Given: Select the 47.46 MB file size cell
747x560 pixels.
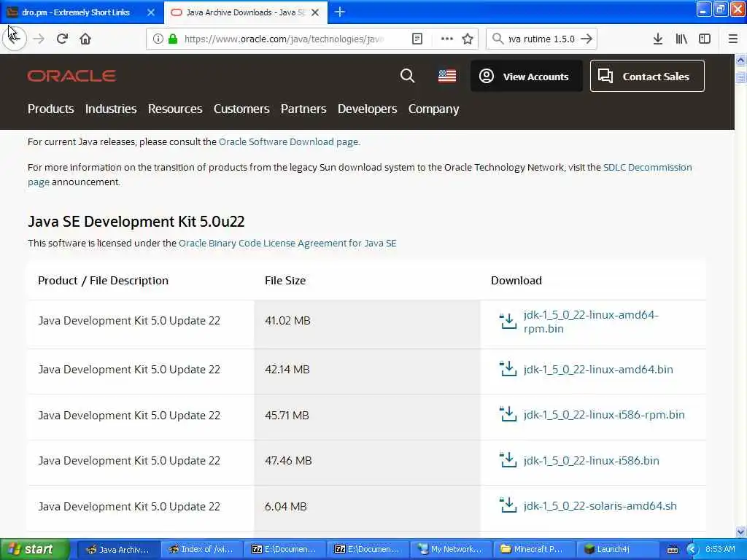Looking at the screenshot, I should (x=368, y=461).
